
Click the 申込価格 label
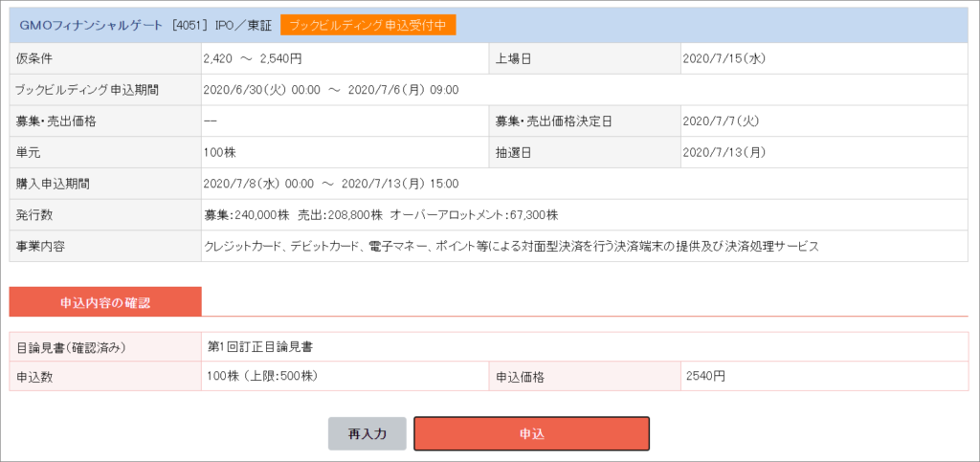(x=522, y=377)
